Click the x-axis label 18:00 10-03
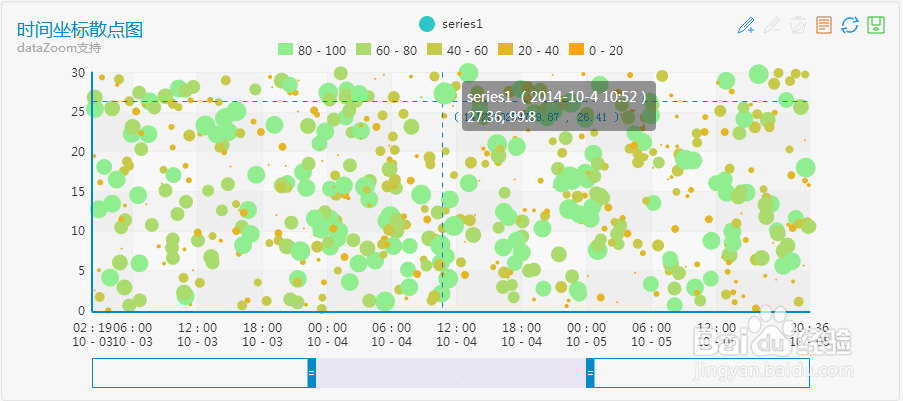This screenshot has height=401, width=903. click(x=262, y=334)
